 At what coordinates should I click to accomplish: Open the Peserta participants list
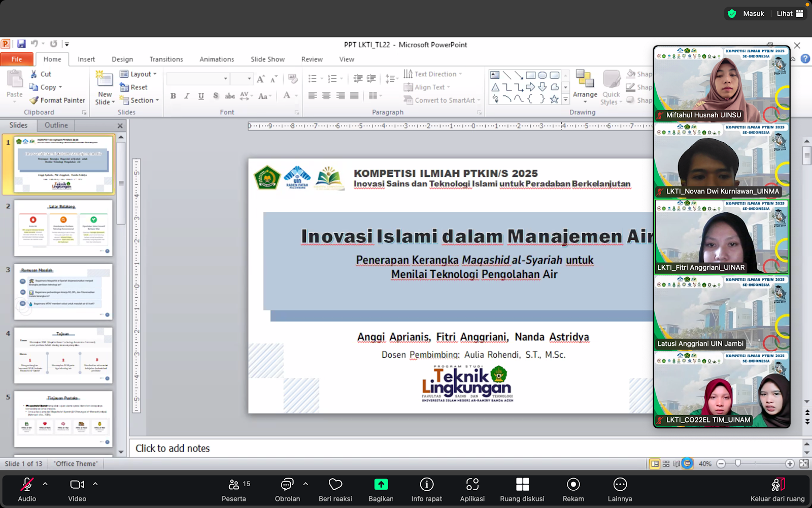coord(234,485)
